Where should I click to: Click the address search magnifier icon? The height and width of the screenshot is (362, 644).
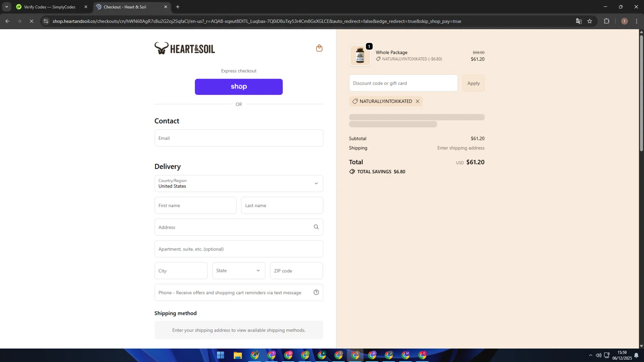pyautogui.click(x=316, y=227)
